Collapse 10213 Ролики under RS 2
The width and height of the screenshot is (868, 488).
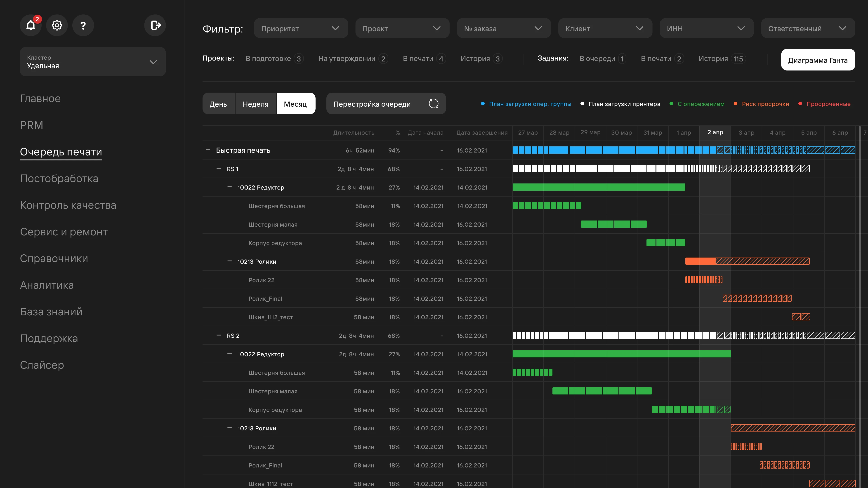click(229, 428)
